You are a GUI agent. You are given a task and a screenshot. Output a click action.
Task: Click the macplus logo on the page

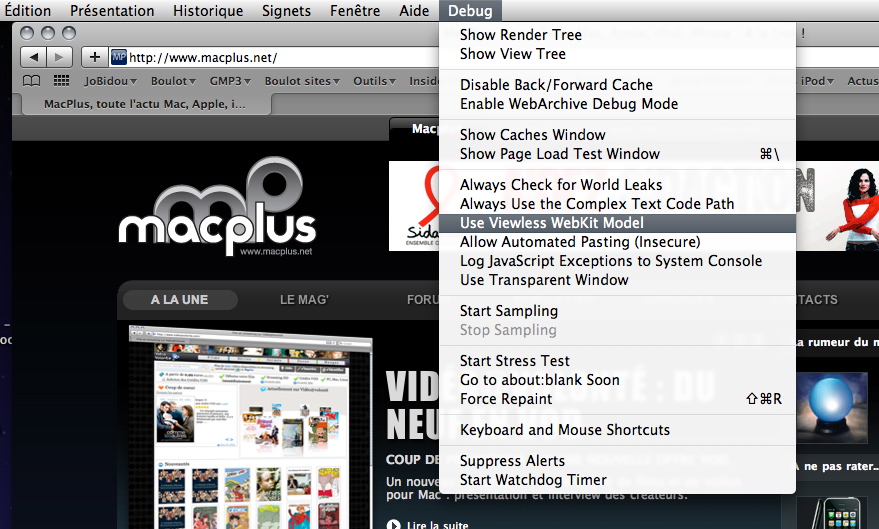[x=218, y=207]
